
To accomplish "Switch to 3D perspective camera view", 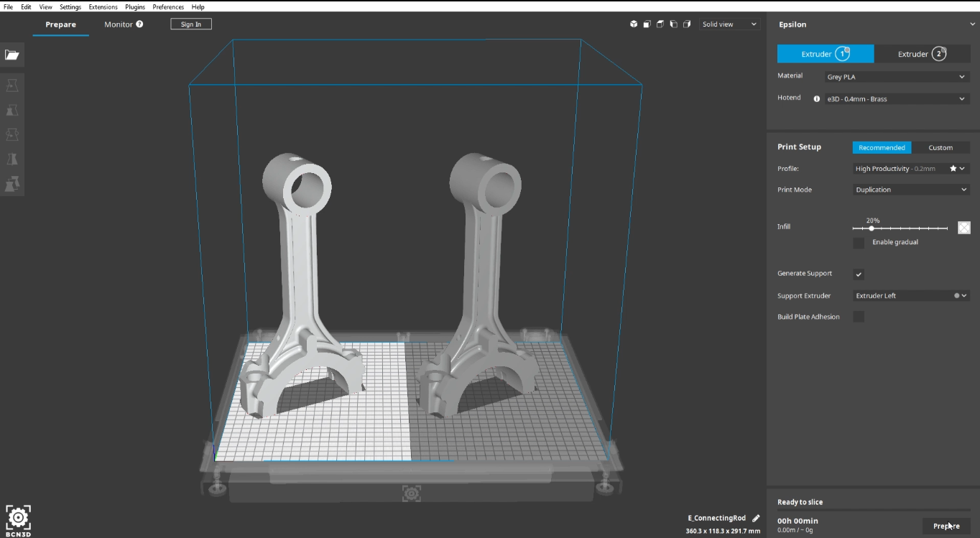I will (x=634, y=24).
